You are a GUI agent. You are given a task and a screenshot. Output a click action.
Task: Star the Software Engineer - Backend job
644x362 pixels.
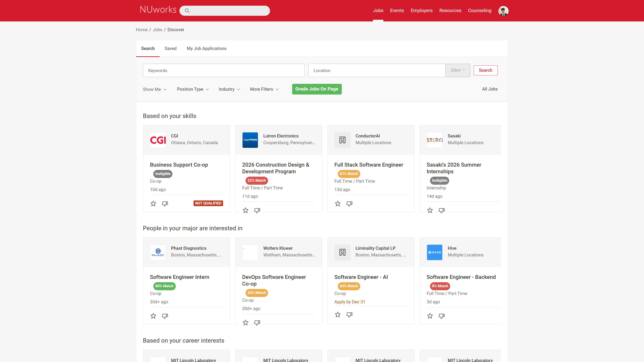pos(430,316)
